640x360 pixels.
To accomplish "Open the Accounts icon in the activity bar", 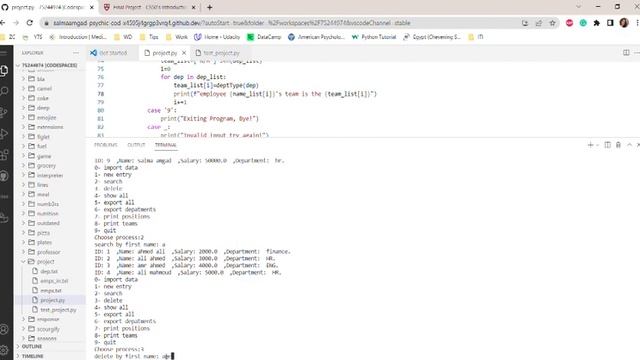I will point(4,329).
